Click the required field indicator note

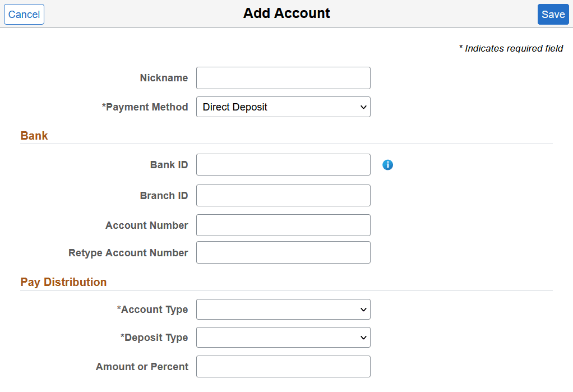point(511,48)
